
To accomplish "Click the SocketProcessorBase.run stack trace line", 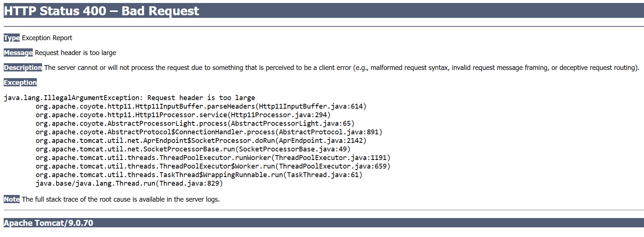I will (193, 149).
